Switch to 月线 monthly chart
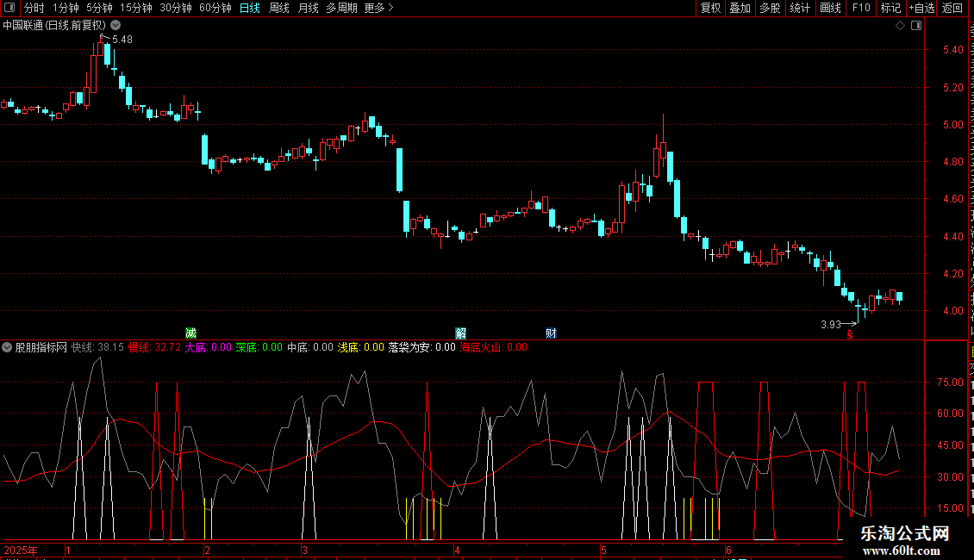Image resolution: width=974 pixels, height=560 pixels. [x=308, y=8]
